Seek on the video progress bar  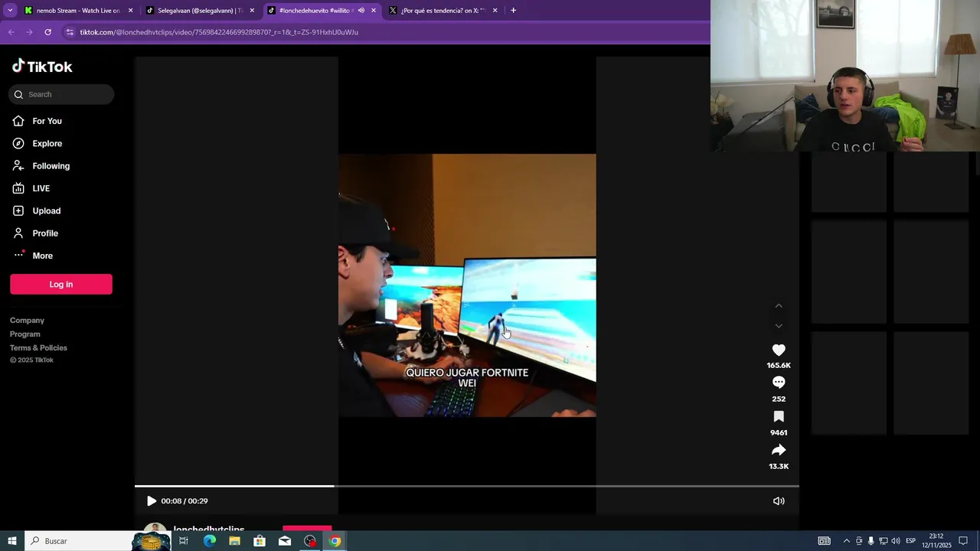click(x=467, y=486)
